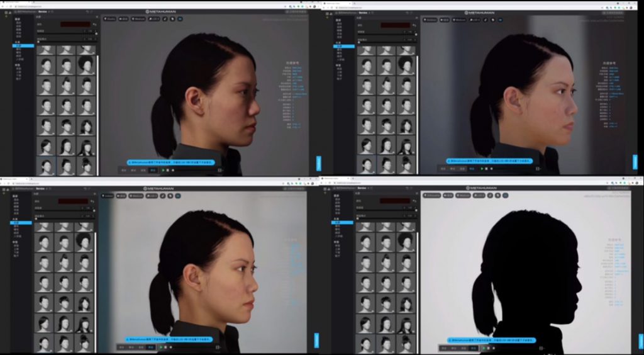The width and height of the screenshot is (644, 355).
Task: Open lighting environment dropdown in top-right window
Action: (x=430, y=20)
